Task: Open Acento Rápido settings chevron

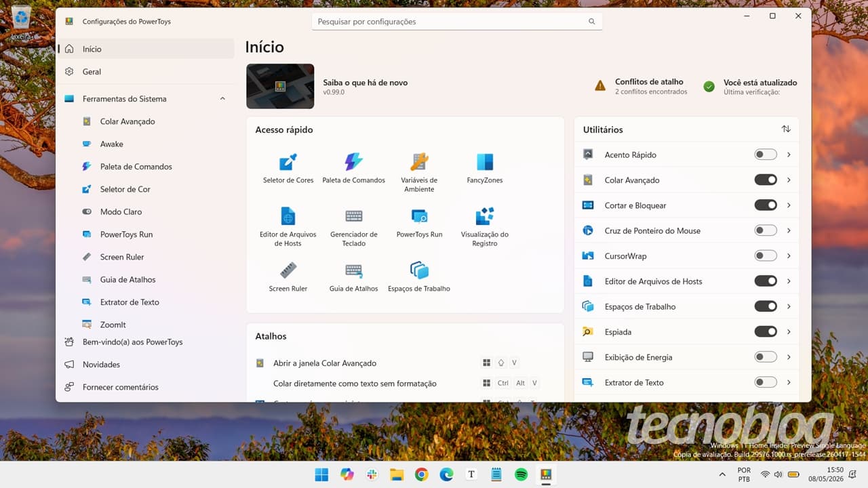Action: click(789, 155)
